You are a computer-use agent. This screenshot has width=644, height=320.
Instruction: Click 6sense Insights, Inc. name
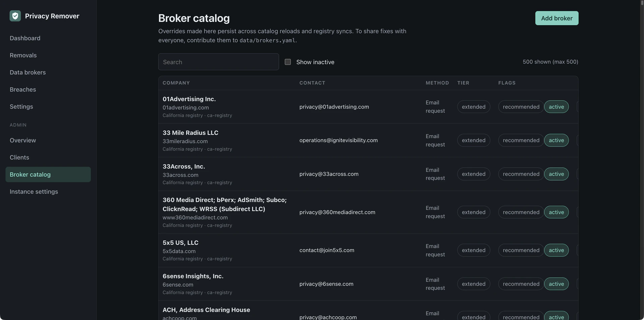[x=193, y=276]
